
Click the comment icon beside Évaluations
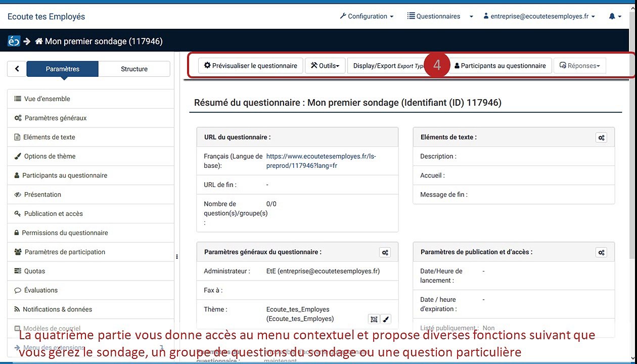(18, 290)
